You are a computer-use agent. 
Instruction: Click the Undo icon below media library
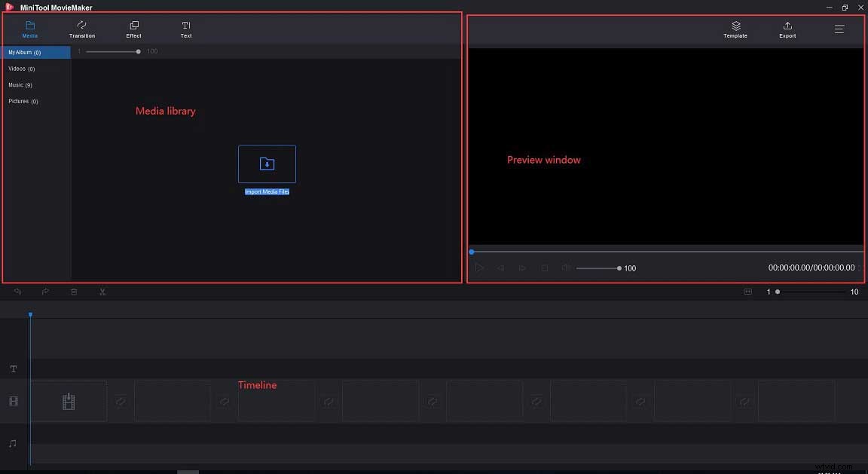(x=17, y=291)
